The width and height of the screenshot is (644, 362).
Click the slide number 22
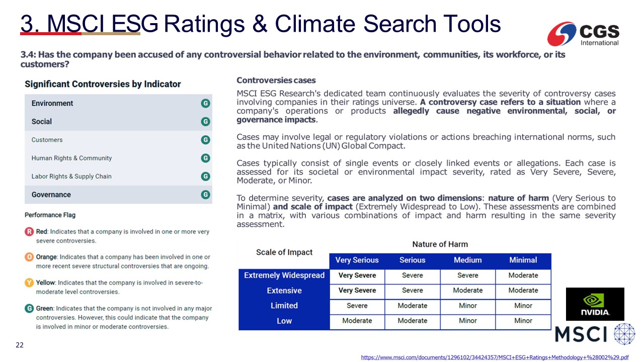coord(20,345)
